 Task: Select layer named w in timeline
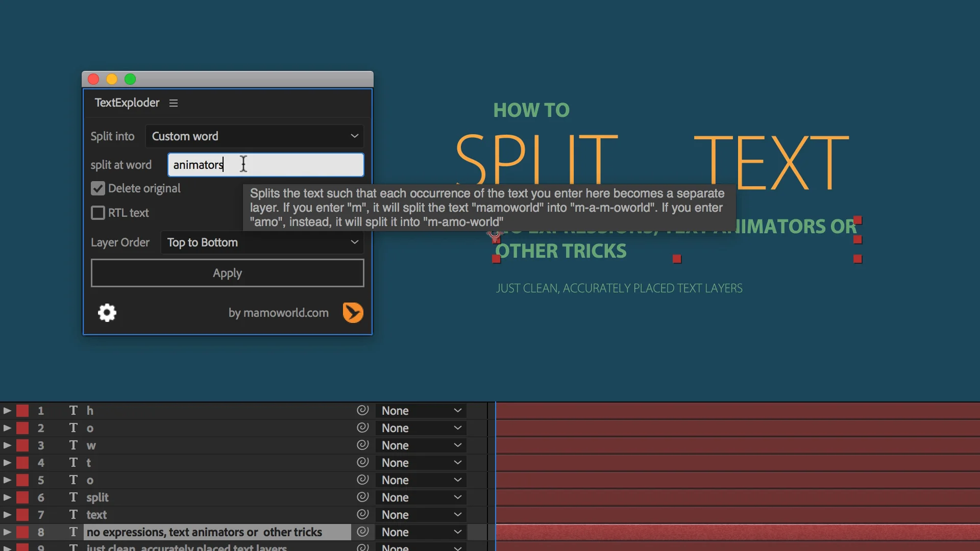click(91, 445)
